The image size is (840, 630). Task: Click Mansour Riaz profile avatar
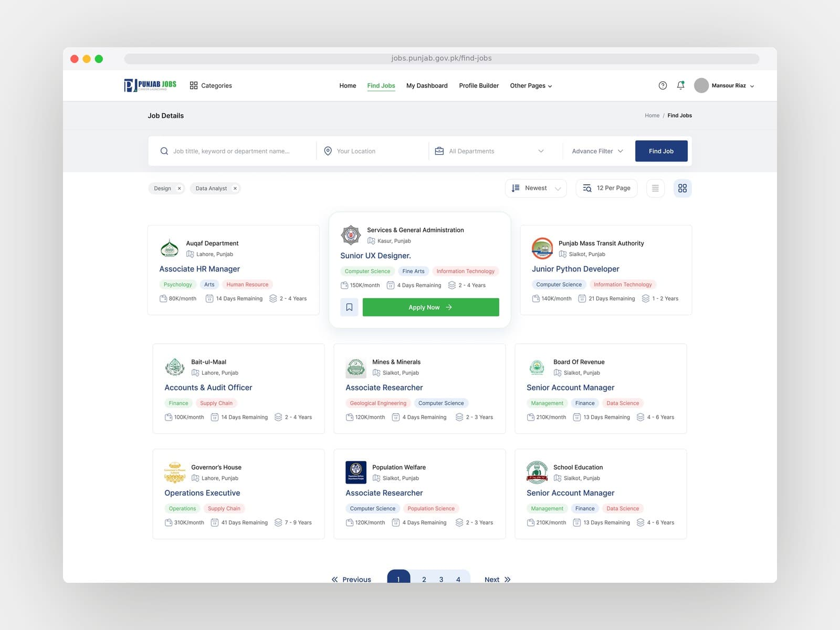pyautogui.click(x=701, y=86)
